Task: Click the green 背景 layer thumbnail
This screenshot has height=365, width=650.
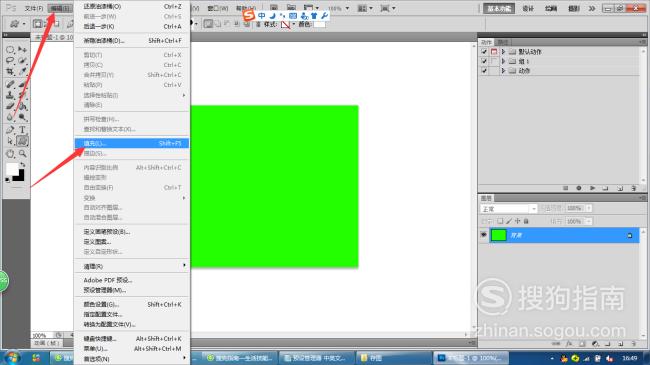Action: pos(499,235)
